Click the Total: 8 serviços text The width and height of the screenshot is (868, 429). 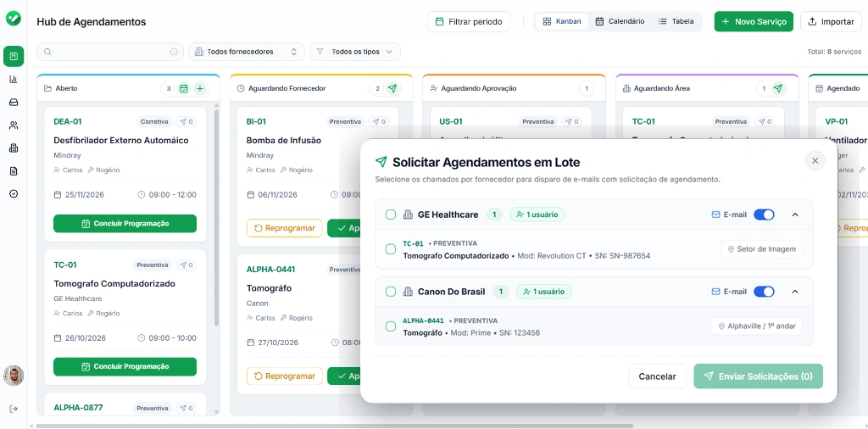[834, 52]
